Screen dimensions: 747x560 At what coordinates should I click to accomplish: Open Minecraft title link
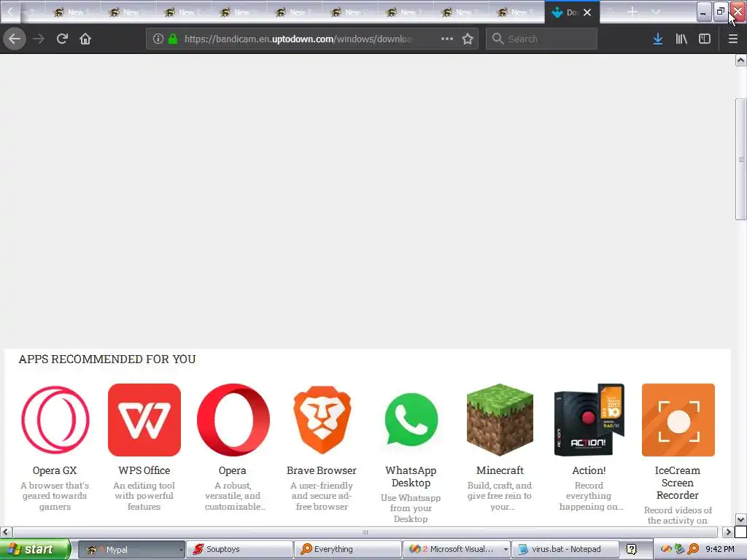coord(500,470)
